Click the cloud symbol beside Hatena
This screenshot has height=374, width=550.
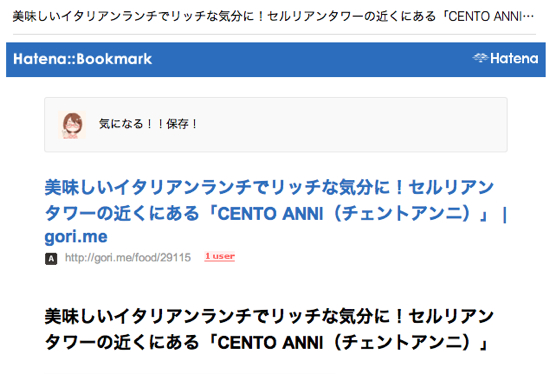pyautogui.click(x=480, y=58)
